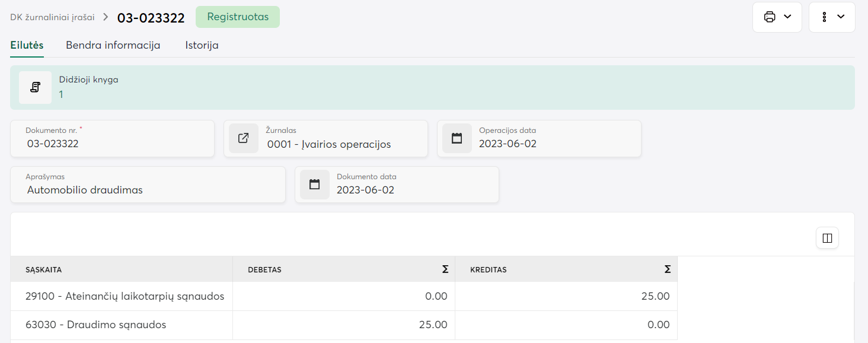Open the three-dot more actions menu
The width and height of the screenshot is (868, 343).
click(824, 17)
